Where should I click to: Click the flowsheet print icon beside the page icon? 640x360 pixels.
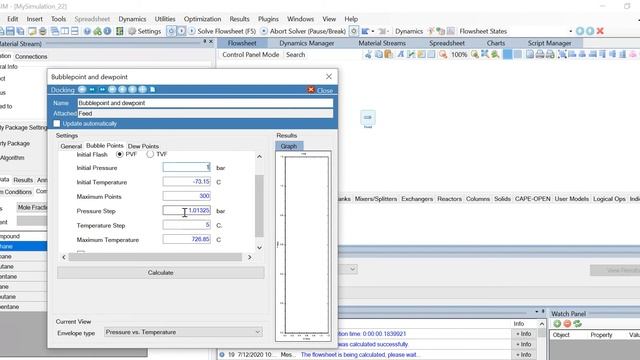coord(540,54)
